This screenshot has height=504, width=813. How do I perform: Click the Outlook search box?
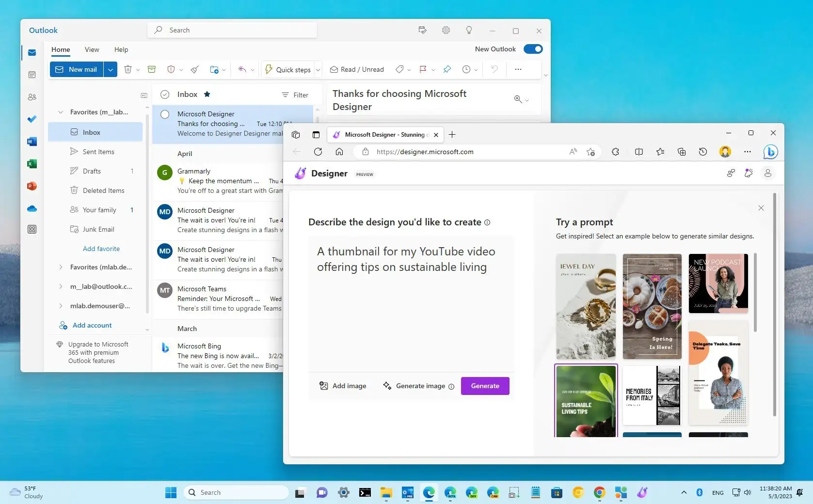pyautogui.click(x=232, y=30)
